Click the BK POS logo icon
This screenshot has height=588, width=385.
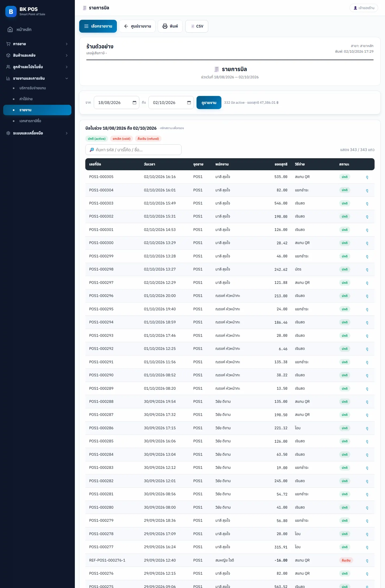point(11,11)
